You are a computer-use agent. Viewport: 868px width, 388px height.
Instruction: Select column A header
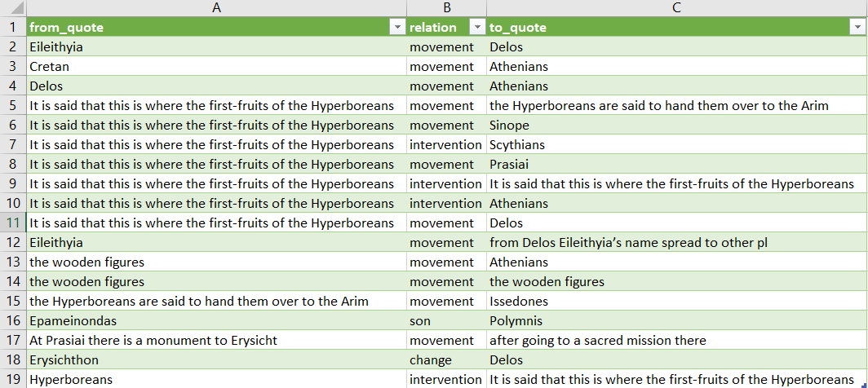(216, 8)
